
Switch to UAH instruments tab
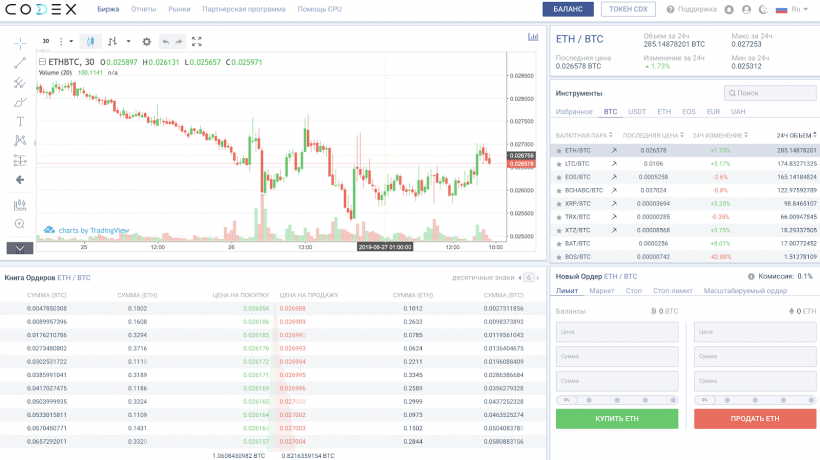click(738, 112)
